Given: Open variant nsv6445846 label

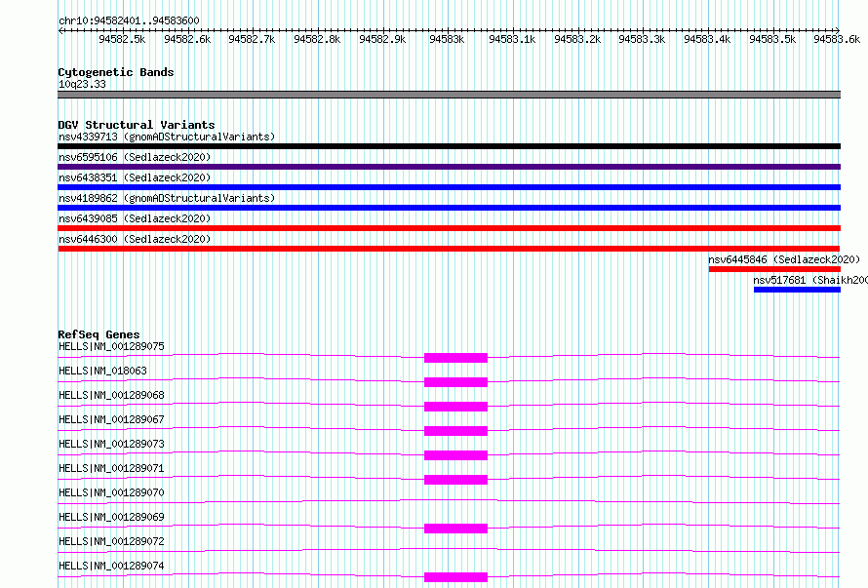Looking at the screenshot, I should [x=784, y=259].
